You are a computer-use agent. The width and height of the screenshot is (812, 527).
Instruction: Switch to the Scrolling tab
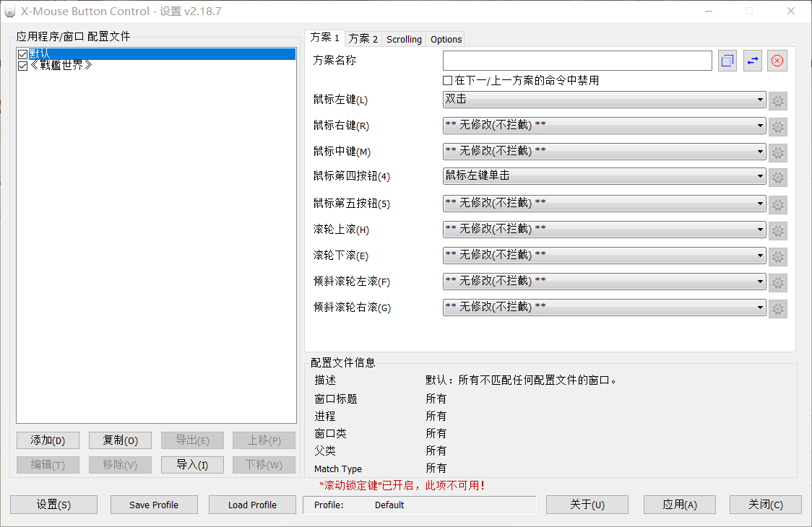click(404, 39)
